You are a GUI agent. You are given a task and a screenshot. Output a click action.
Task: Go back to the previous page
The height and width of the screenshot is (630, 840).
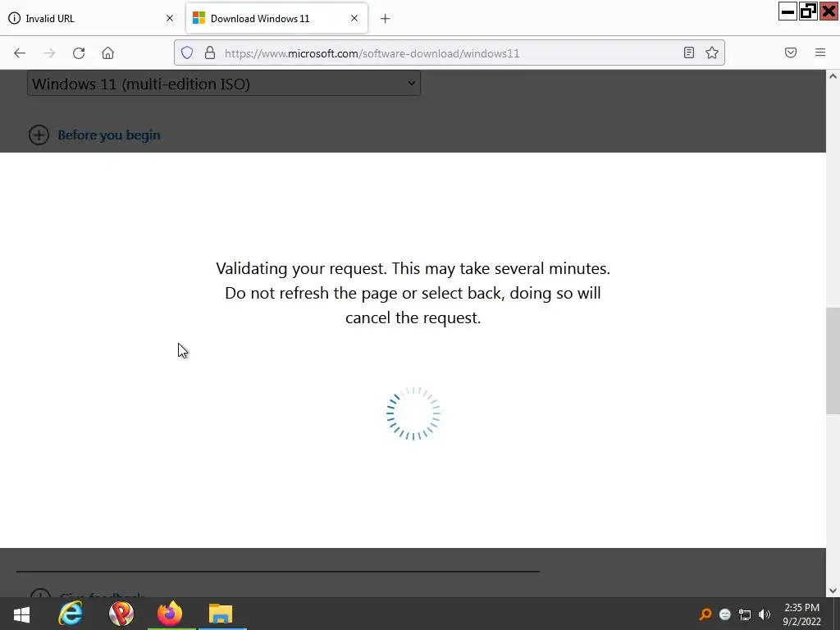tap(20, 53)
